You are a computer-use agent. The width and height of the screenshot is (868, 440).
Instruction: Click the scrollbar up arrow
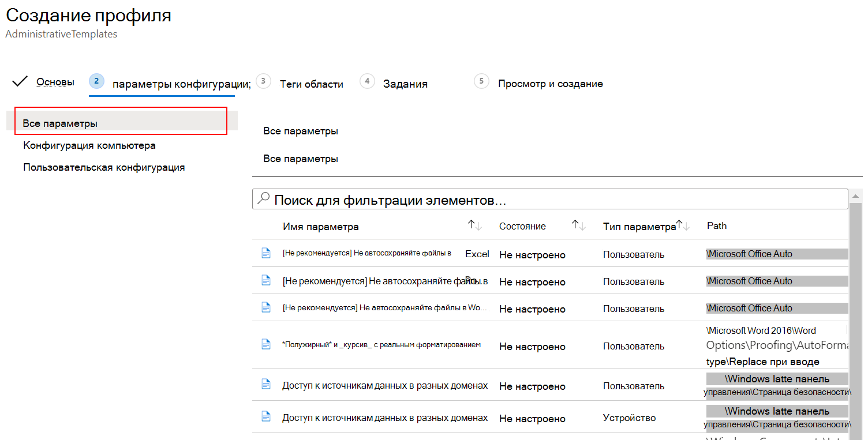point(855,197)
